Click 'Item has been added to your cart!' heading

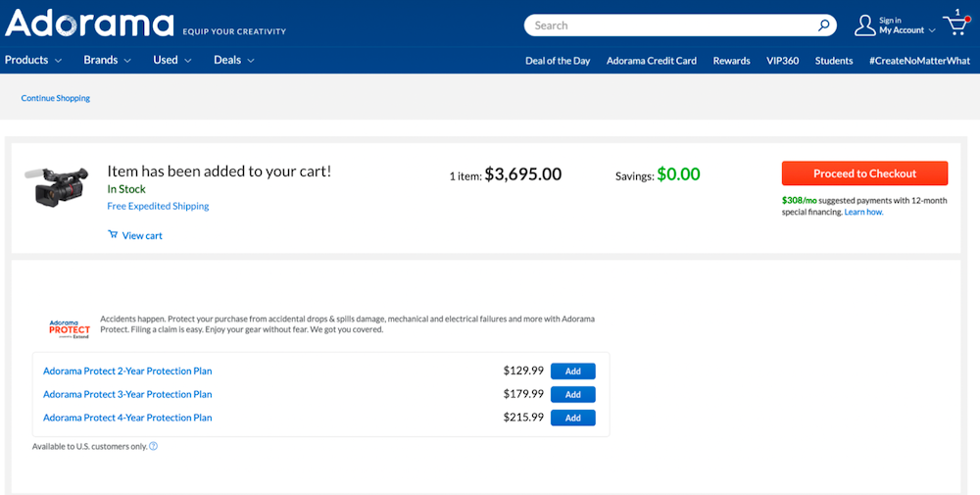(220, 172)
